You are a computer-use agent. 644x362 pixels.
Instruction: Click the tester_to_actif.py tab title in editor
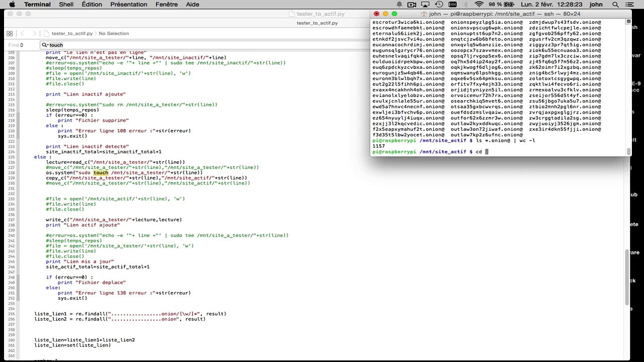click(x=317, y=23)
